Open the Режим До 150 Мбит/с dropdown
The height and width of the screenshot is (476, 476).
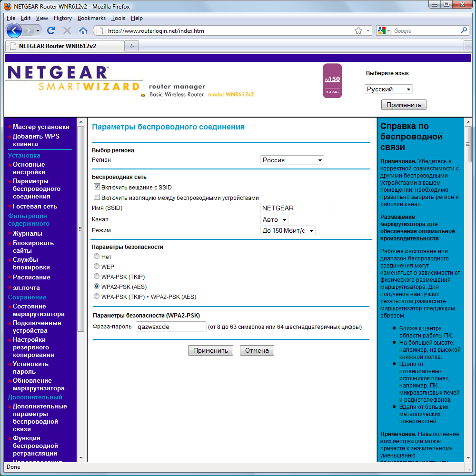[x=288, y=230]
